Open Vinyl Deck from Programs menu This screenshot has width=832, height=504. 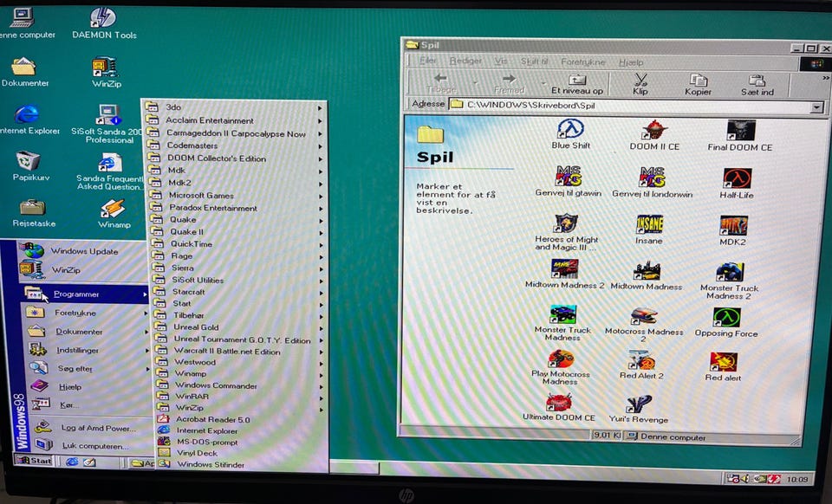242,453
